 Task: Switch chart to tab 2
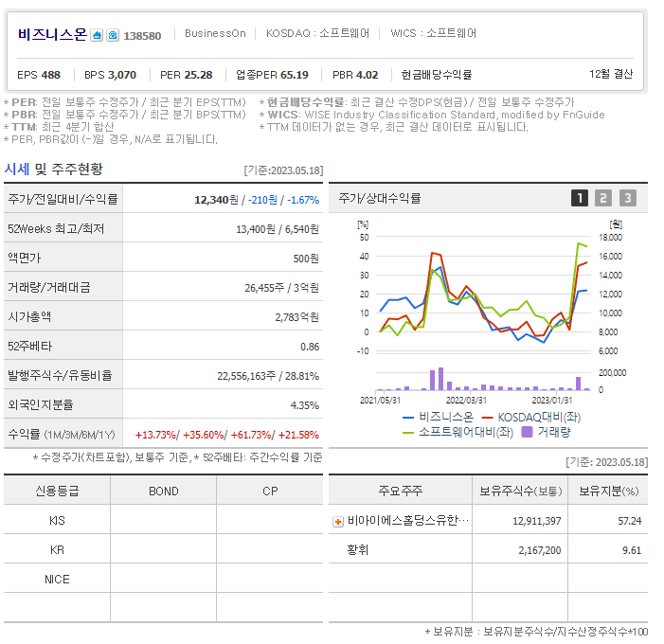point(603,198)
